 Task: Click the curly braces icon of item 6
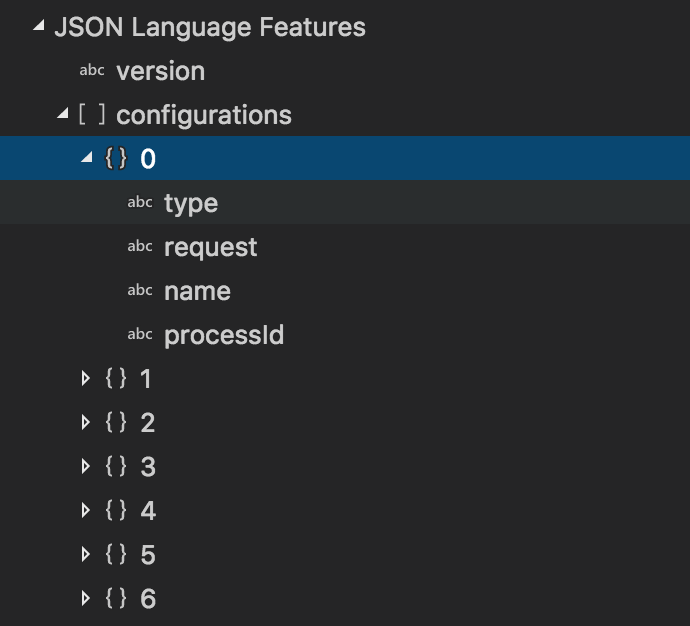[x=116, y=598]
